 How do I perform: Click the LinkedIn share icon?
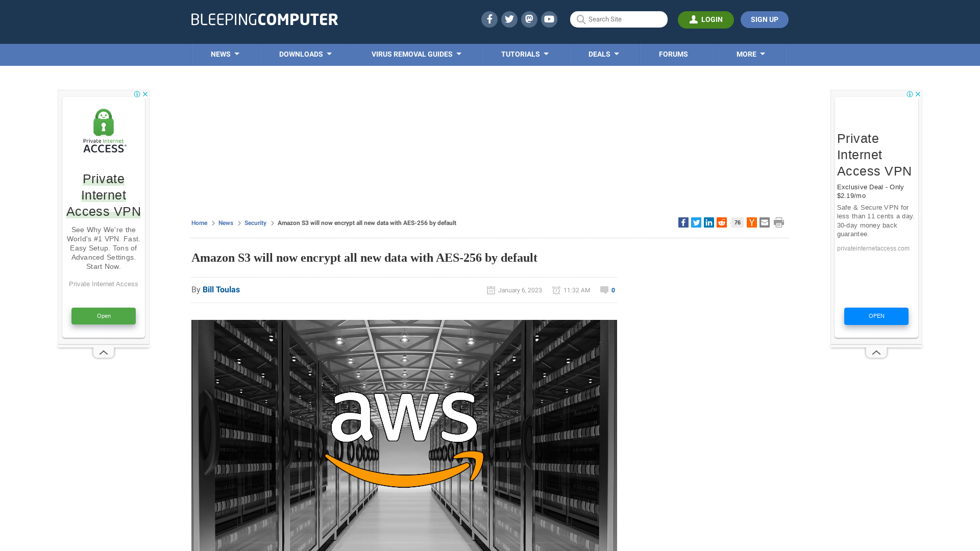tap(709, 222)
